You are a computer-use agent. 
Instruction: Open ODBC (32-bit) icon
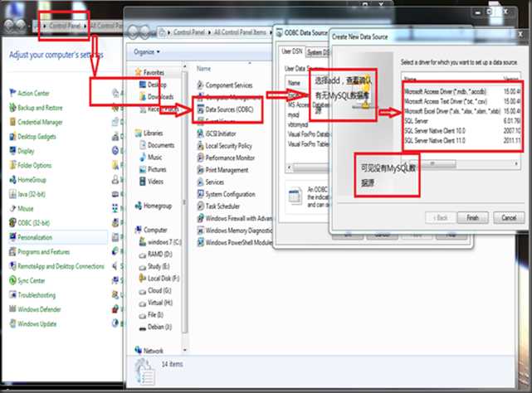point(13,222)
